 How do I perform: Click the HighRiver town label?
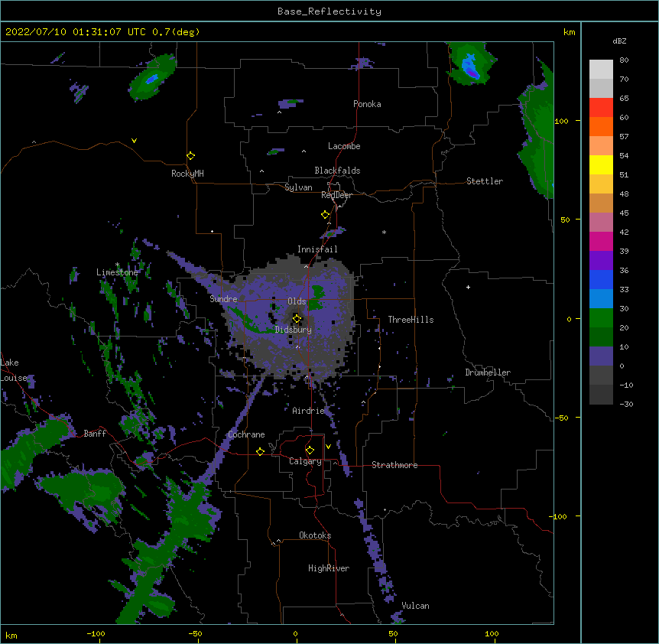pyautogui.click(x=329, y=568)
